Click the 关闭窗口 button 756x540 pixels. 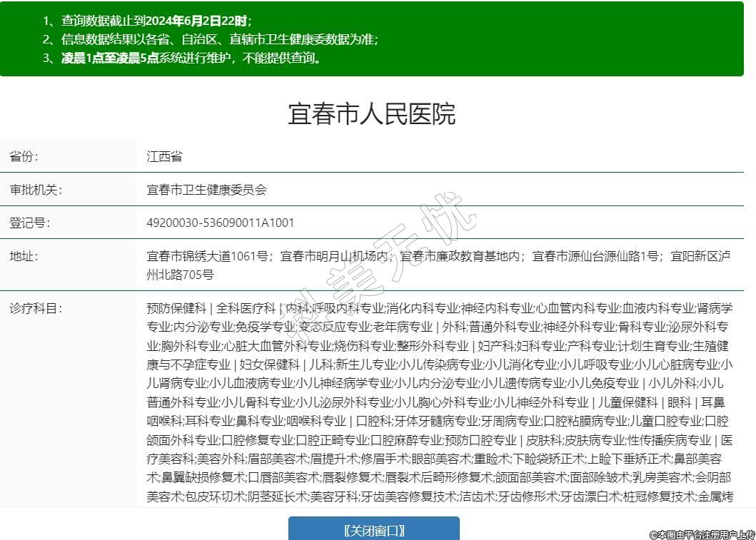coord(373,530)
